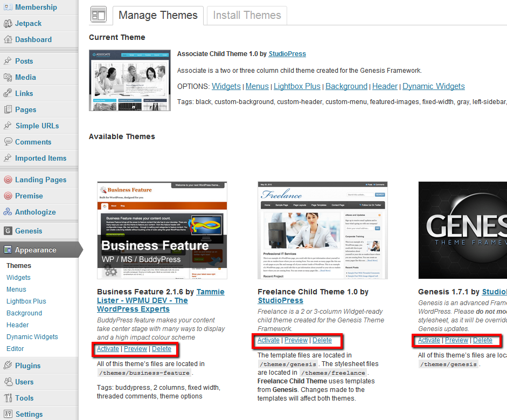Open StudioPress link under Freelance theme
This screenshot has width=507, height=420.
tap(280, 301)
